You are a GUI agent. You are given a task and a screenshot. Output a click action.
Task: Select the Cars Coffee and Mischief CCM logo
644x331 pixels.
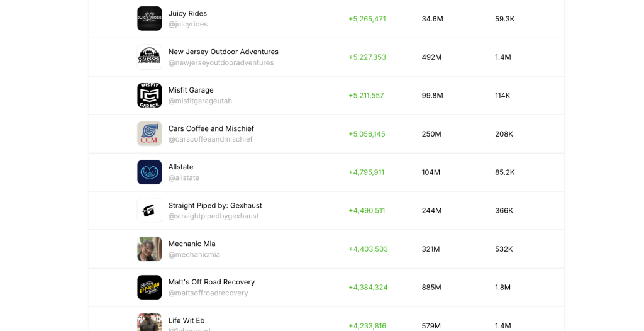click(x=149, y=134)
